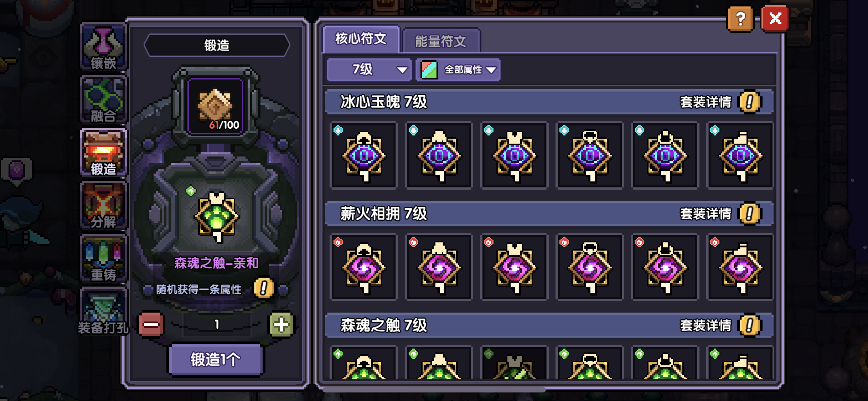The width and height of the screenshot is (868, 401).
Task: Select the 重铸 recast sidebar icon
Action: click(103, 259)
